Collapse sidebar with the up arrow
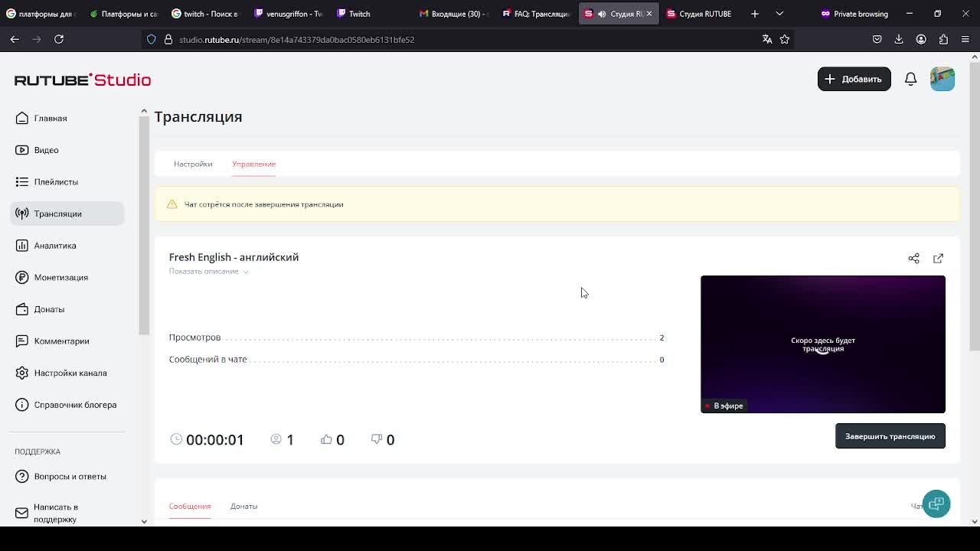This screenshot has width=980, height=551. coord(143,112)
